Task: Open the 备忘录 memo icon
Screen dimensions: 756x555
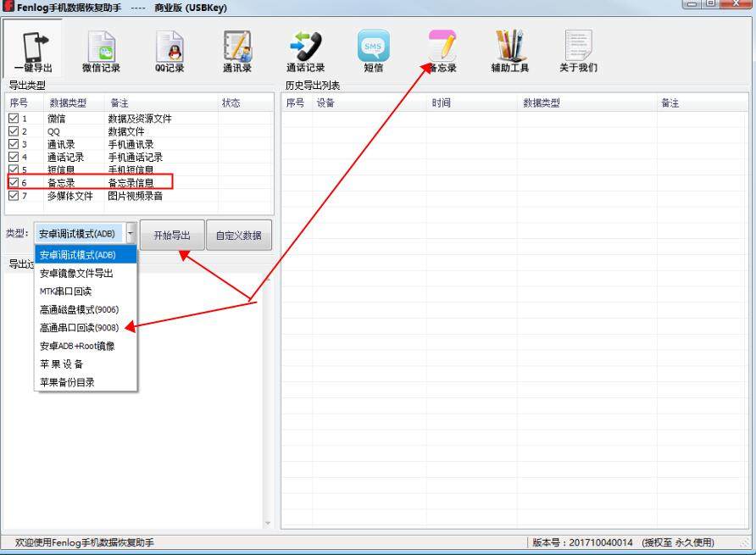Action: coord(442,51)
